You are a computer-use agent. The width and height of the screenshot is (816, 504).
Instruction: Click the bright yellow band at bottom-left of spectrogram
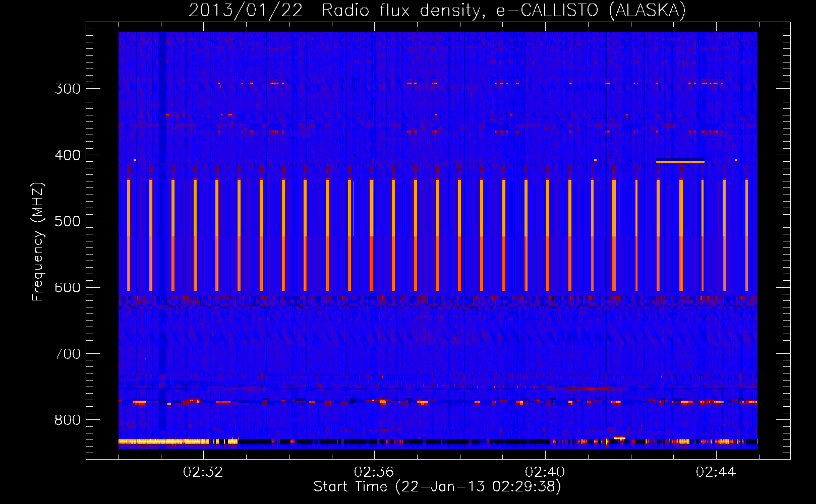tap(164, 442)
